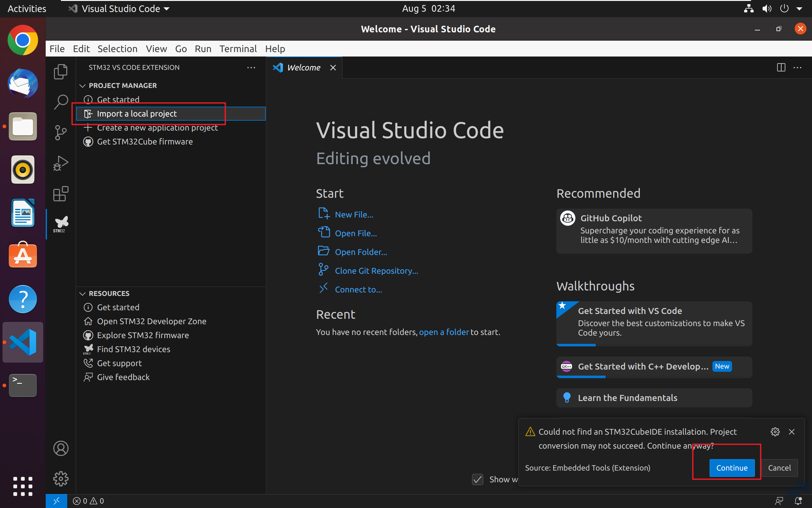Open the Accounts menu icon

point(61,448)
